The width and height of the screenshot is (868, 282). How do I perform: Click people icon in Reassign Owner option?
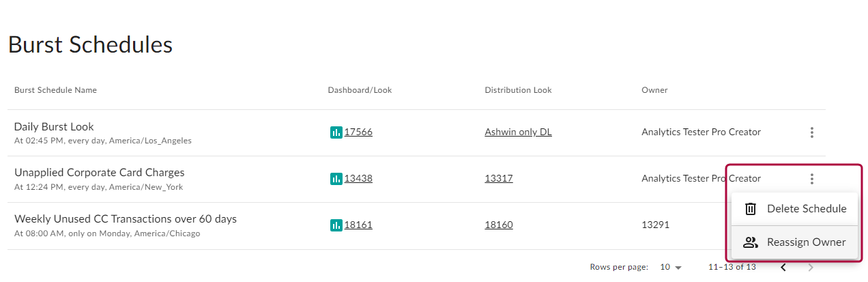(751, 242)
